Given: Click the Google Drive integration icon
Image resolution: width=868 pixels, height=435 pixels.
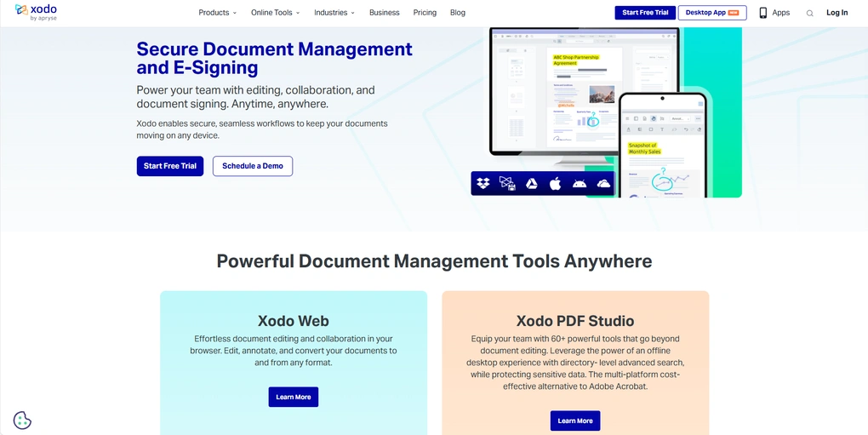Looking at the screenshot, I should pyautogui.click(x=531, y=183).
